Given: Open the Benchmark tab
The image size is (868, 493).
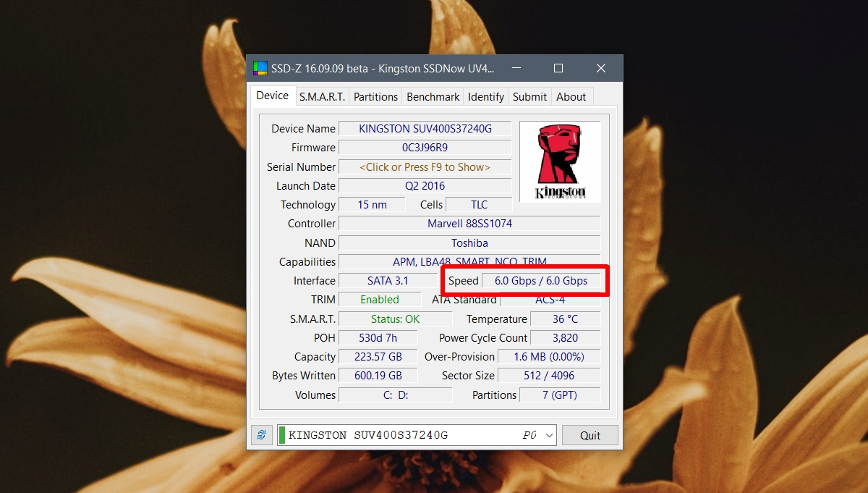Looking at the screenshot, I should (432, 96).
